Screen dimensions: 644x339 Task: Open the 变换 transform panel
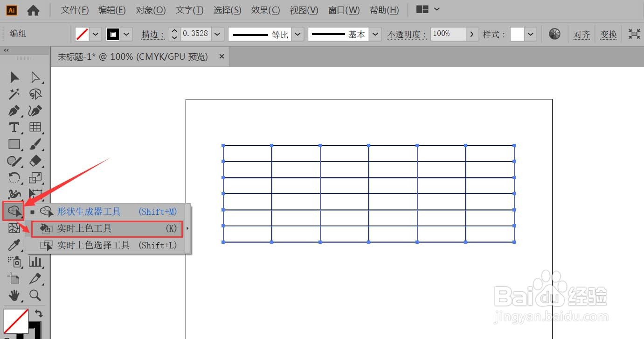click(609, 35)
